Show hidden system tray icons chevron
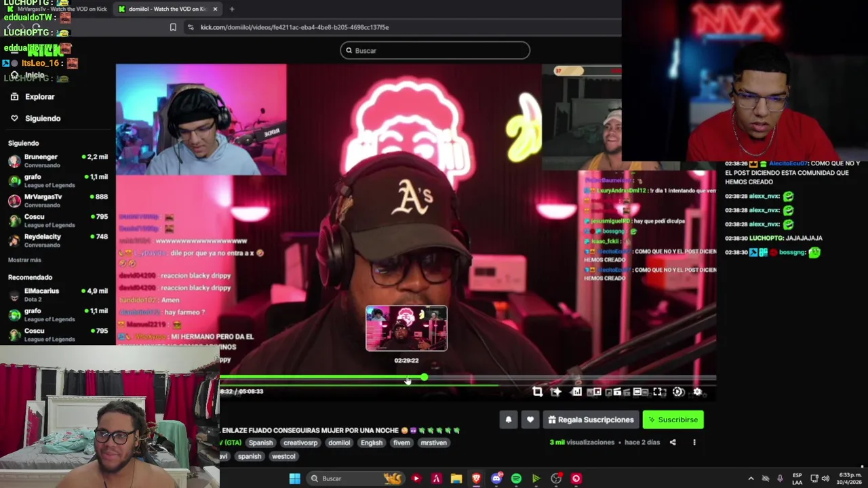 click(751, 479)
